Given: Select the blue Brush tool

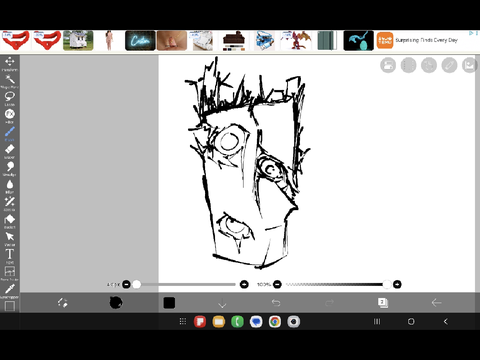Looking at the screenshot, I should 10,133.
